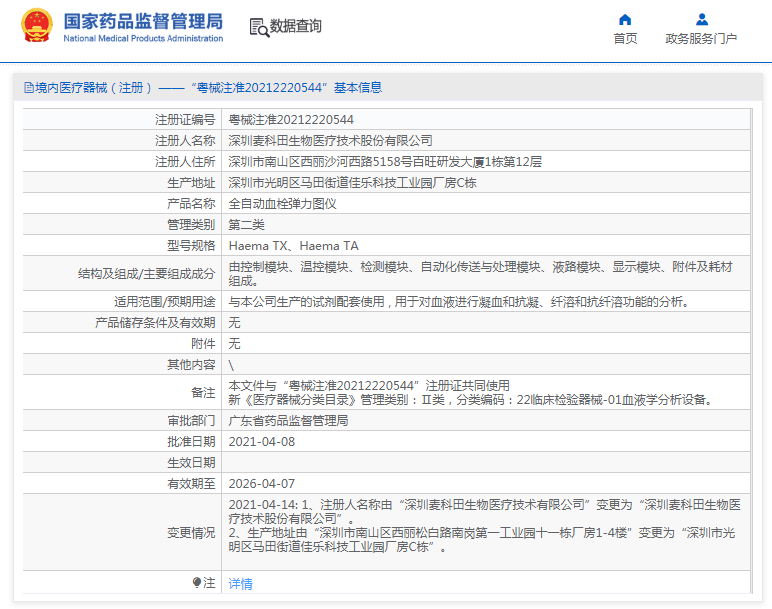This screenshot has width=772, height=609.
Task: Select production address 深圳市光明区马田街道
Action: [353, 183]
